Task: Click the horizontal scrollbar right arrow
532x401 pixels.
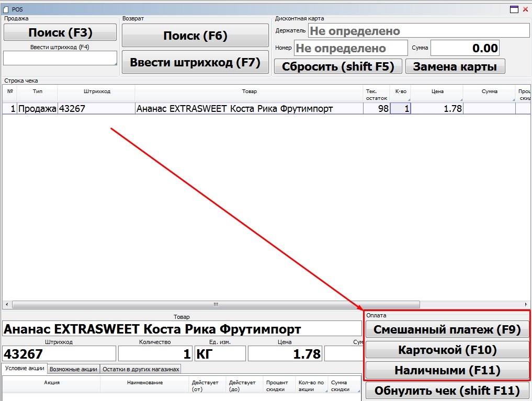Action: [526, 304]
